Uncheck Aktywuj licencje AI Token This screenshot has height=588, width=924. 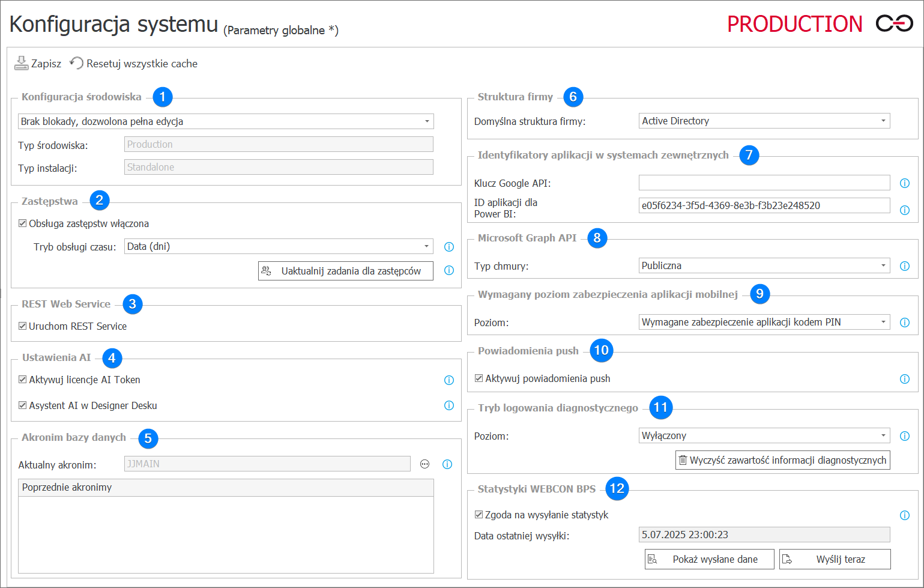23,380
